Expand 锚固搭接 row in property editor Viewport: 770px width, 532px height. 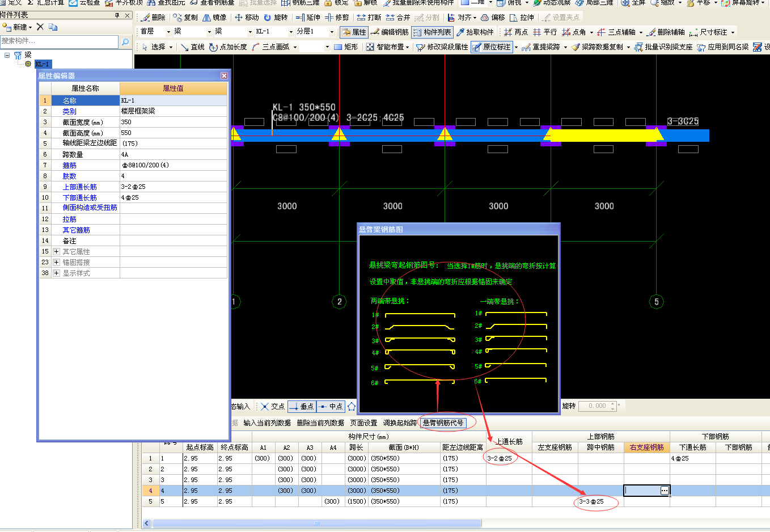[56, 262]
